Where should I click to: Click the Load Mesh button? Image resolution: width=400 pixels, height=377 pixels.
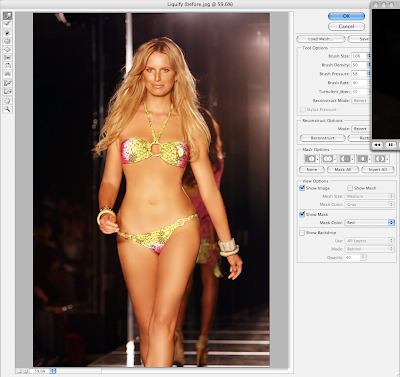[x=321, y=39]
